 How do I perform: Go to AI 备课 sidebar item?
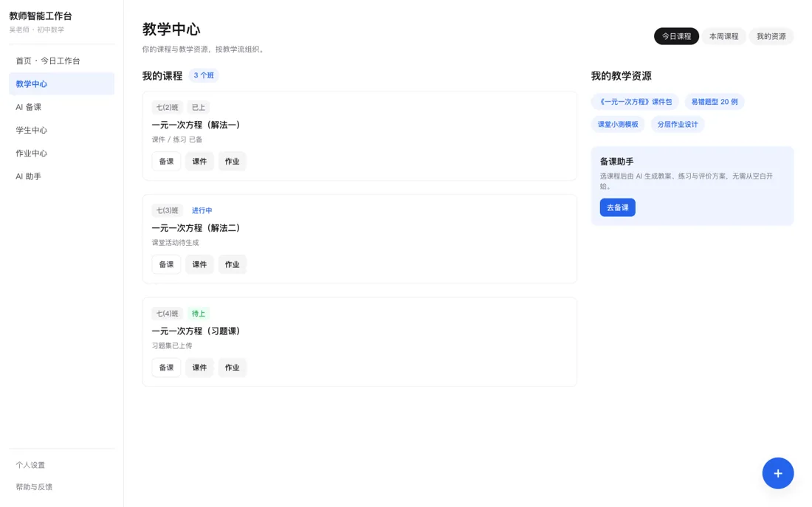coord(61,107)
